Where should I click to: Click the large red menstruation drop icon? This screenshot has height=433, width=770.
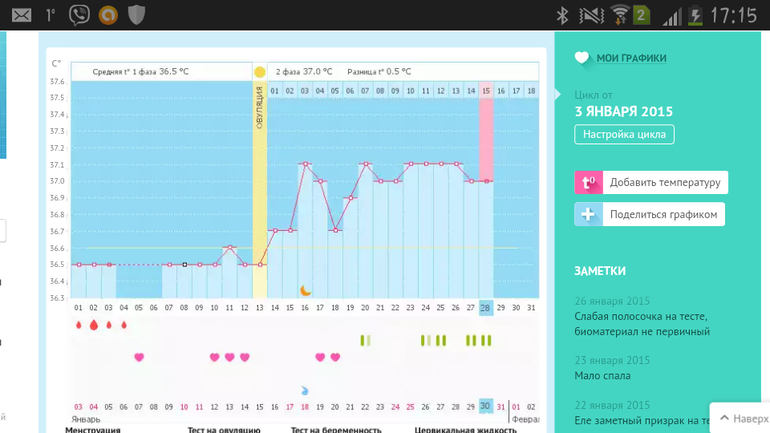point(94,326)
